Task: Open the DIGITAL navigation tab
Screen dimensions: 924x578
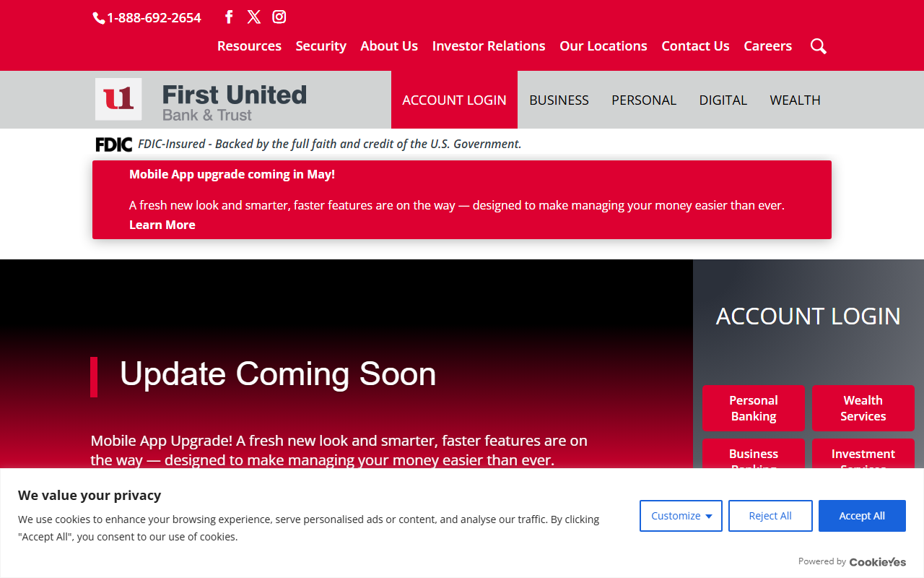Action: pyautogui.click(x=723, y=100)
